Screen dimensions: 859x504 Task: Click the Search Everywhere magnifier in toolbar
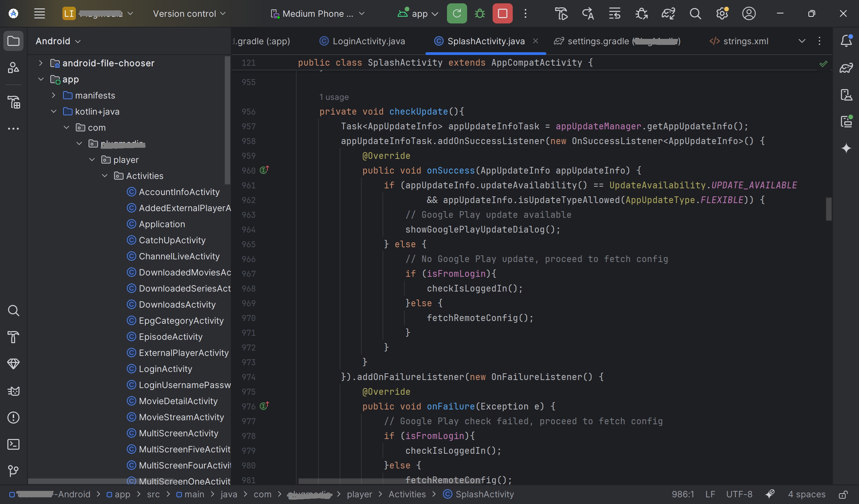[x=695, y=14]
